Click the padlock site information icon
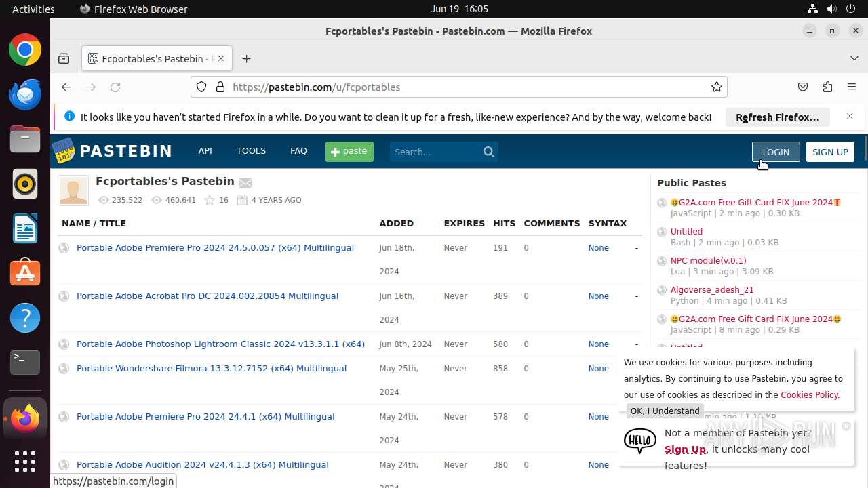This screenshot has height=488, width=868. point(220,87)
